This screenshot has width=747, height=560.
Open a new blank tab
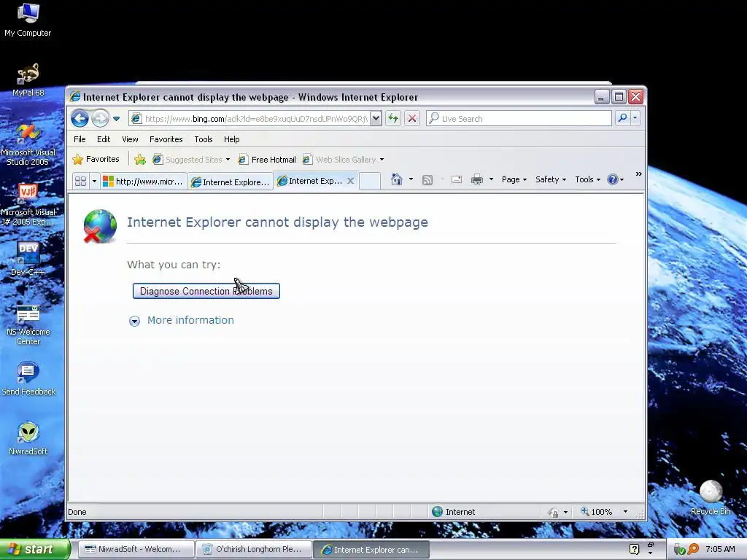[370, 182]
